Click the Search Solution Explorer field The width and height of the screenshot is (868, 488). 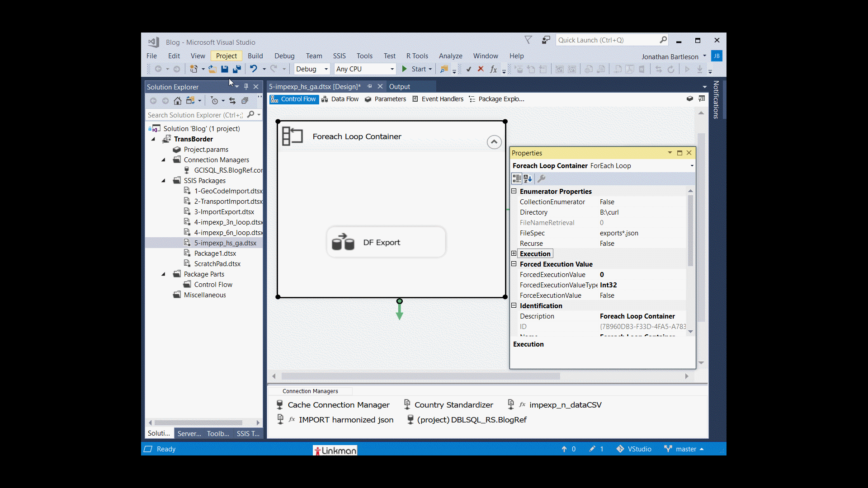click(x=195, y=115)
